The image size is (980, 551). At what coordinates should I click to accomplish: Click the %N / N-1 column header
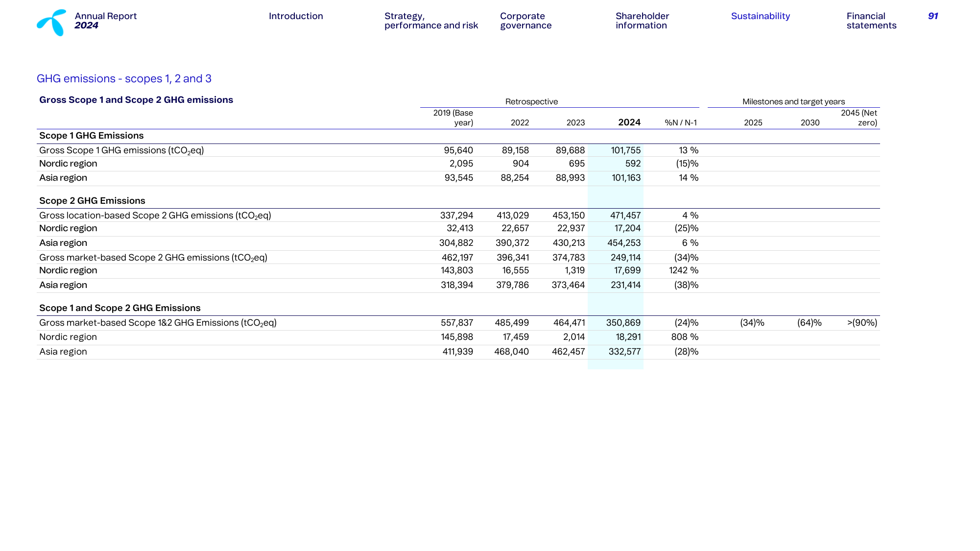(681, 123)
